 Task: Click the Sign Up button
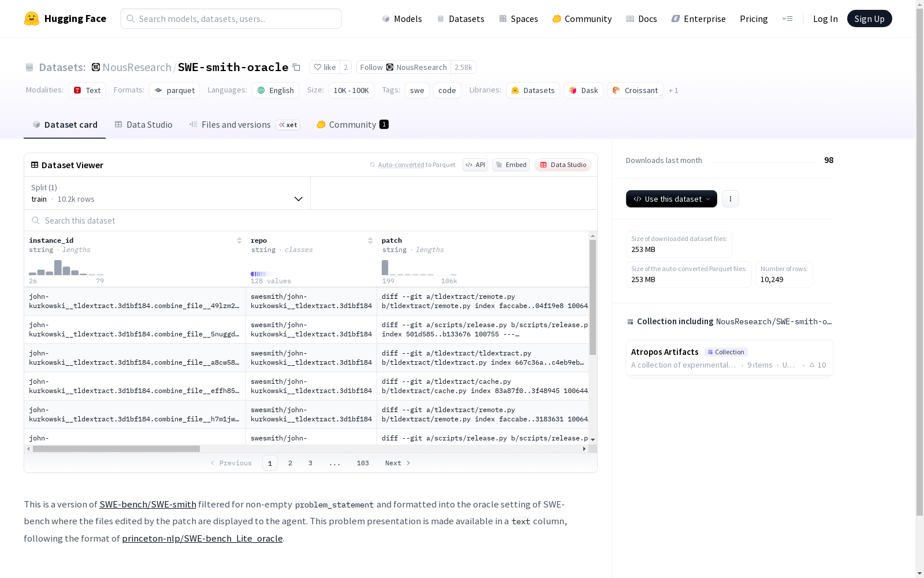[870, 18]
